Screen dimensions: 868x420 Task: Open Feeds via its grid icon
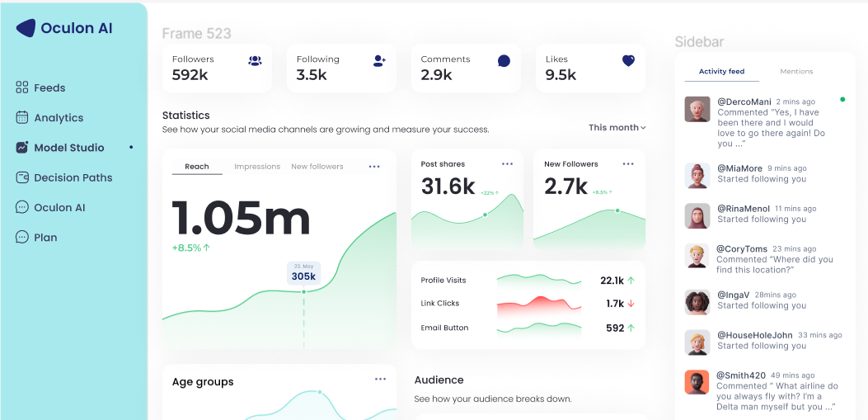pos(22,87)
